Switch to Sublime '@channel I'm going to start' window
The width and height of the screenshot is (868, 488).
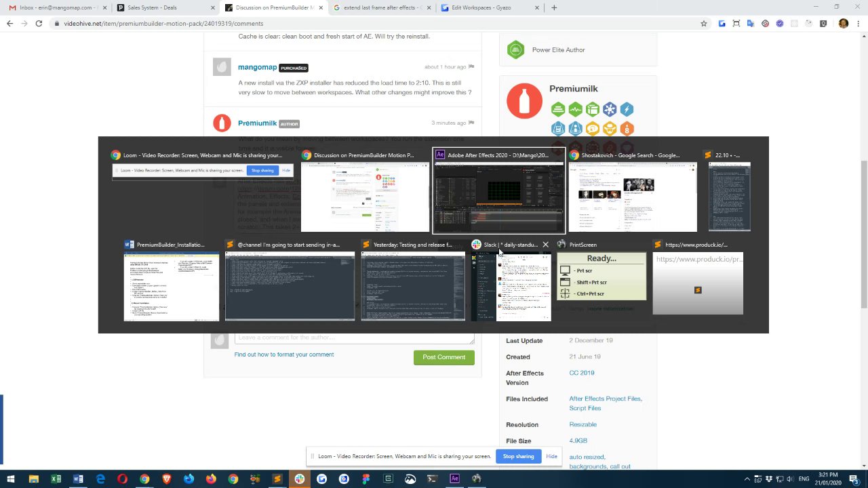pyautogui.click(x=290, y=281)
